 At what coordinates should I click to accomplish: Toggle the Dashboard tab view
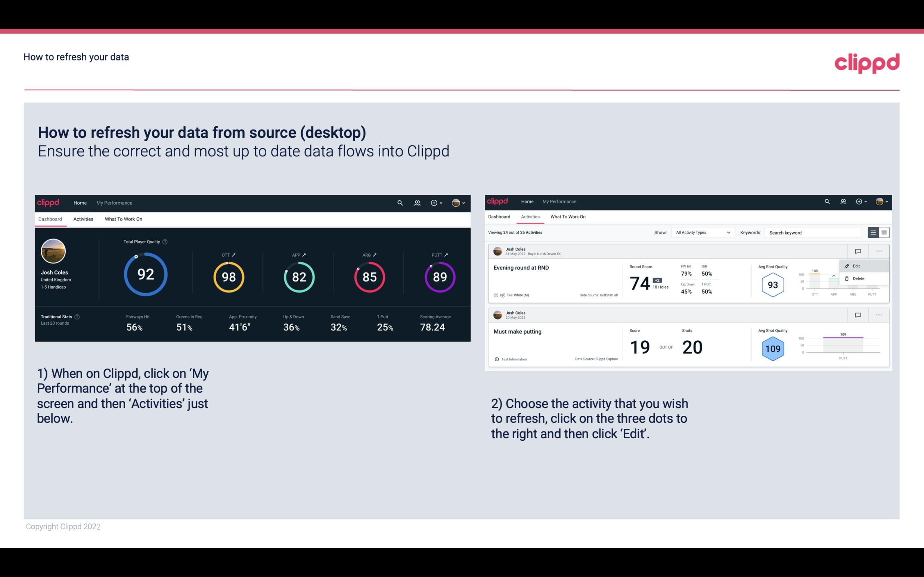click(50, 219)
